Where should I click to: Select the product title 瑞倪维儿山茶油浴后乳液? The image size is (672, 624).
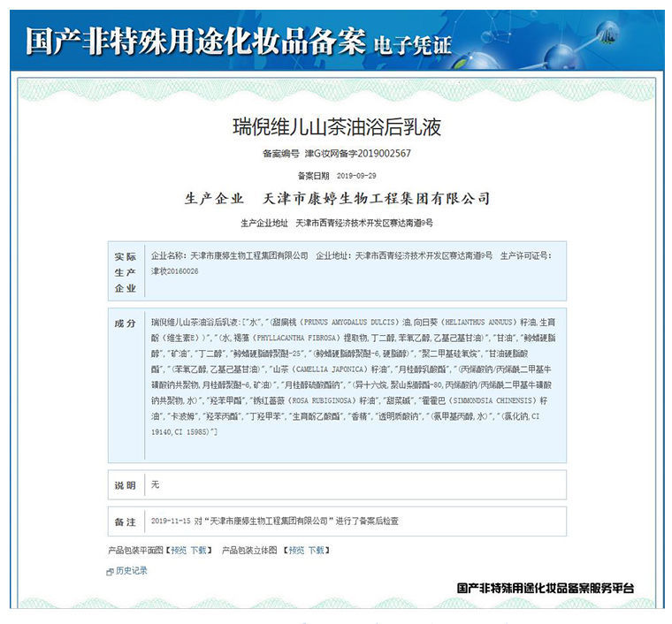coord(337,127)
